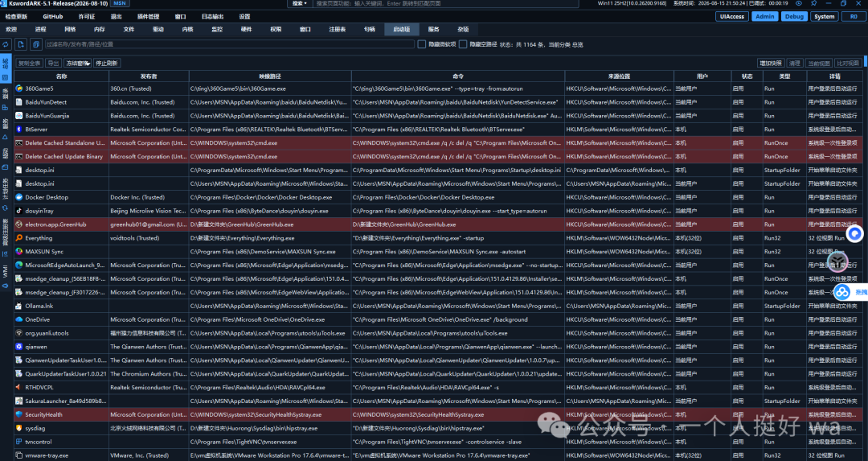Image resolution: width=868 pixels, height=461 pixels.
Task: Click the tvncontrol entry icon
Action: (18, 442)
